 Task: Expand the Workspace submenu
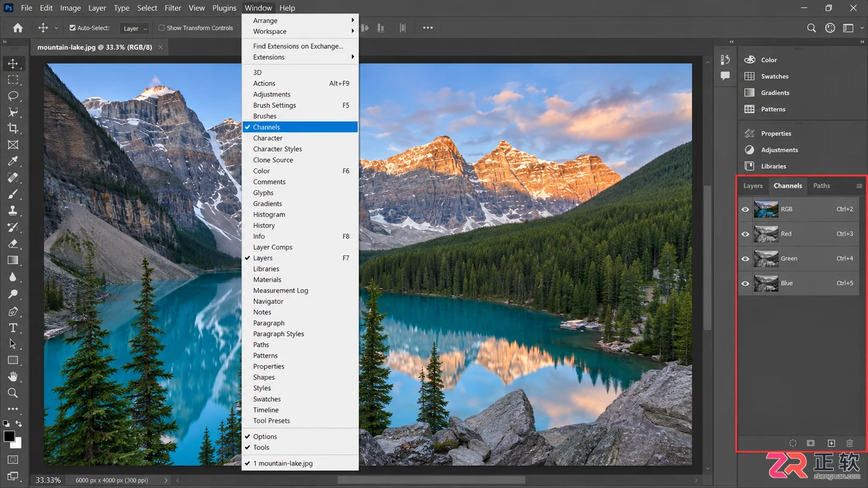[x=300, y=31]
